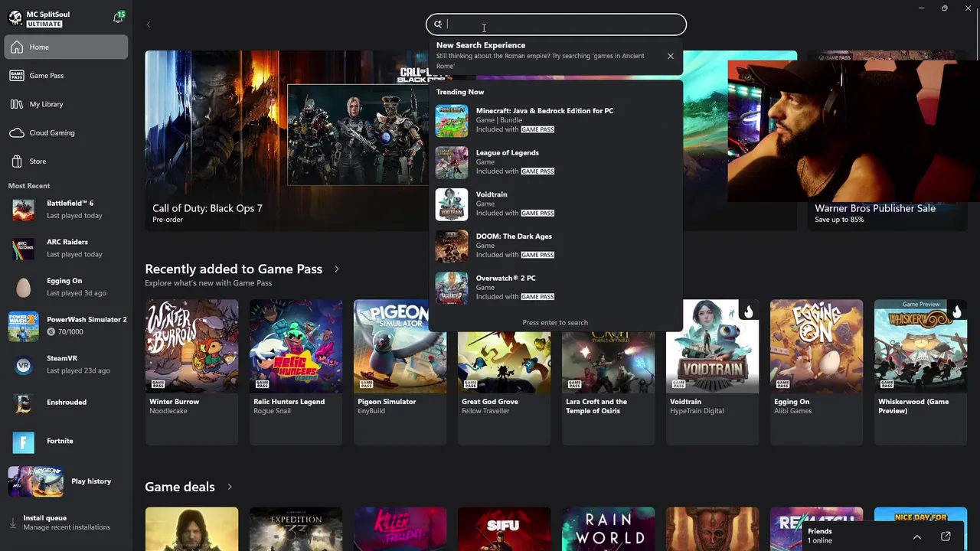Image resolution: width=980 pixels, height=551 pixels.
Task: Go to Home in the sidebar
Action: pos(66,47)
